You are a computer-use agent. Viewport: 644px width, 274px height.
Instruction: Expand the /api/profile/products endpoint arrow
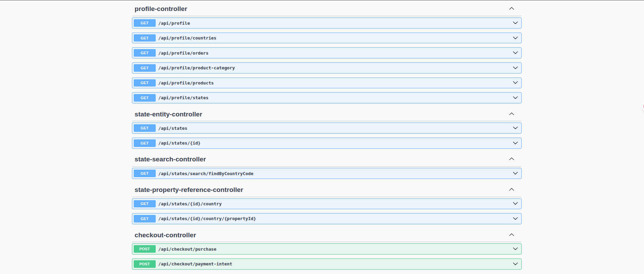(x=515, y=83)
